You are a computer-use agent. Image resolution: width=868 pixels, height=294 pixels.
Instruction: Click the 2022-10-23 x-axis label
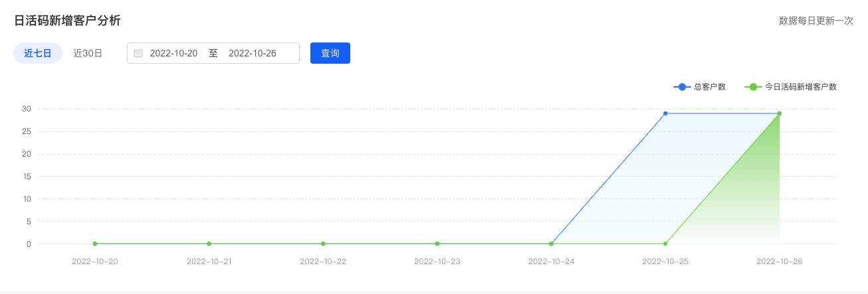coord(437,261)
